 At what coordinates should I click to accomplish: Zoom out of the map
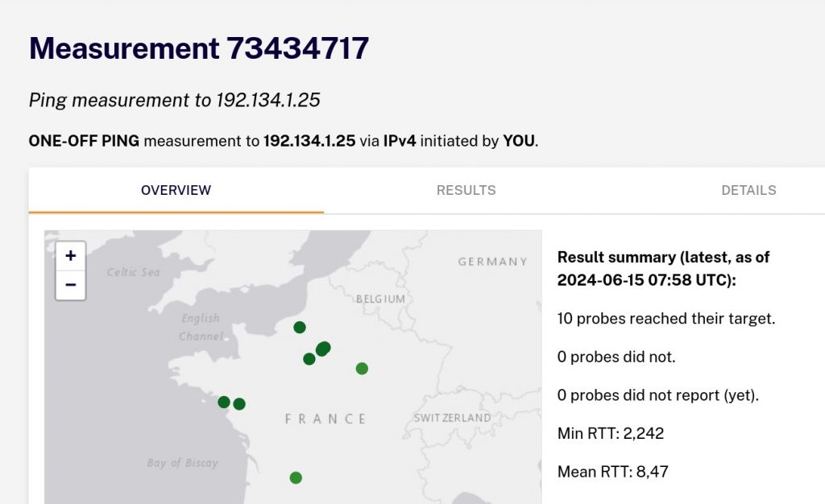70,284
